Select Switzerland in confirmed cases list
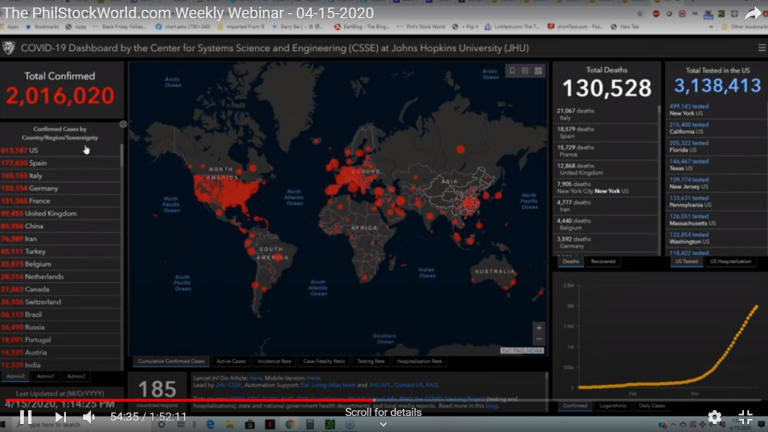The height and width of the screenshot is (432, 768). (x=60, y=302)
